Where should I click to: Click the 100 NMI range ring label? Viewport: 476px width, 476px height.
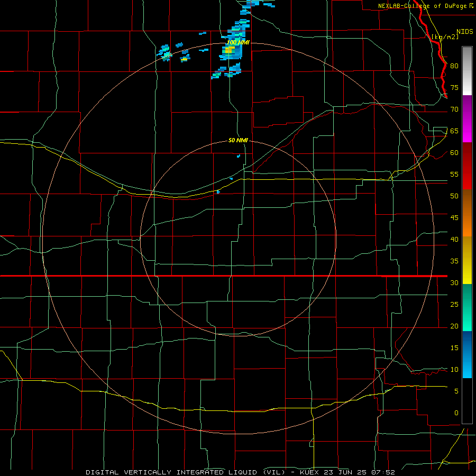pyautogui.click(x=239, y=42)
